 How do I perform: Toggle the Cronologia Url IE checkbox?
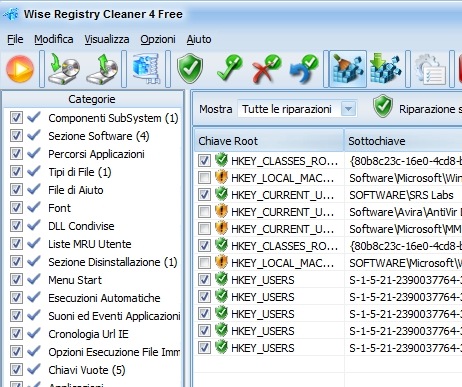(x=16, y=334)
